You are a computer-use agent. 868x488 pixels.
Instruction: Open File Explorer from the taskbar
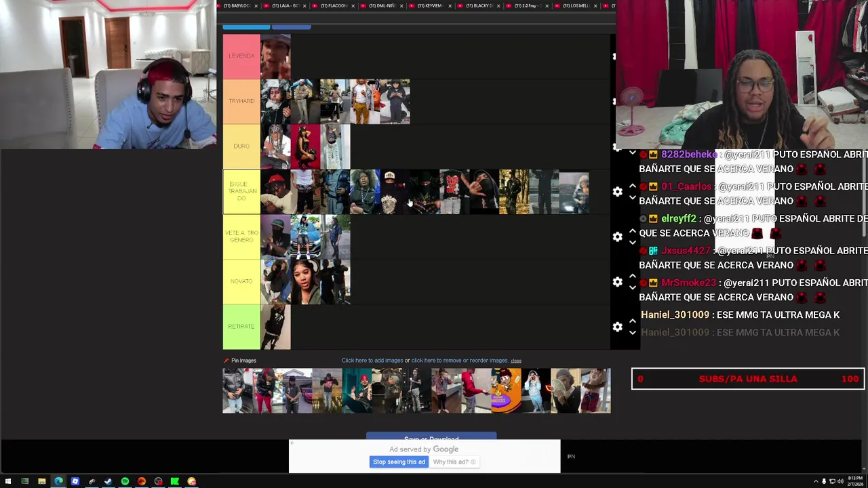(x=41, y=481)
